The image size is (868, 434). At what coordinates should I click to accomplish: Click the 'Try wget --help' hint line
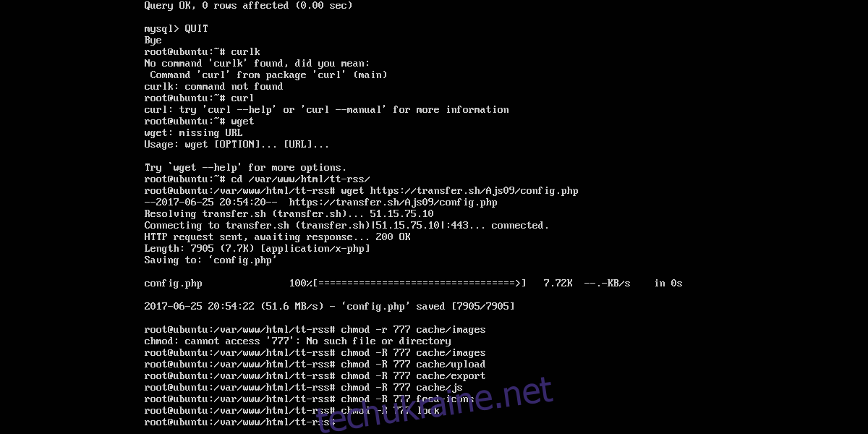point(245,168)
